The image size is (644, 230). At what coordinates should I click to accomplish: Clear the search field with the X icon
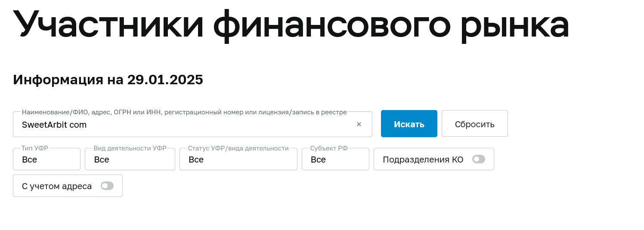tap(359, 125)
